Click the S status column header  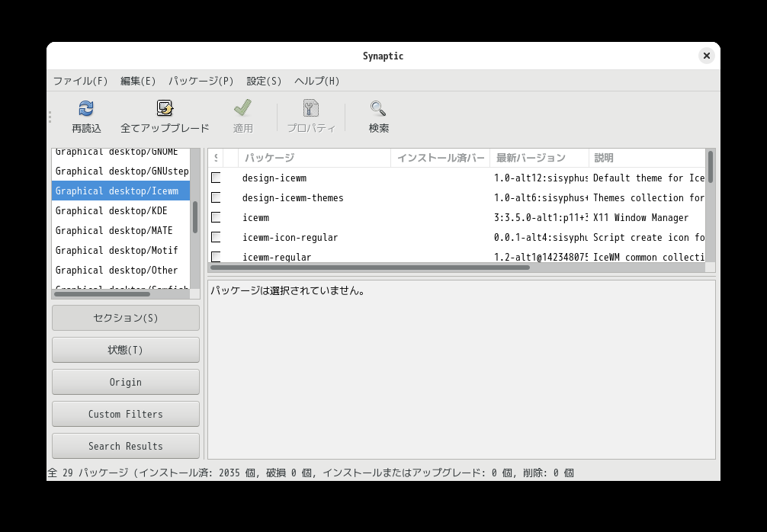(x=216, y=158)
